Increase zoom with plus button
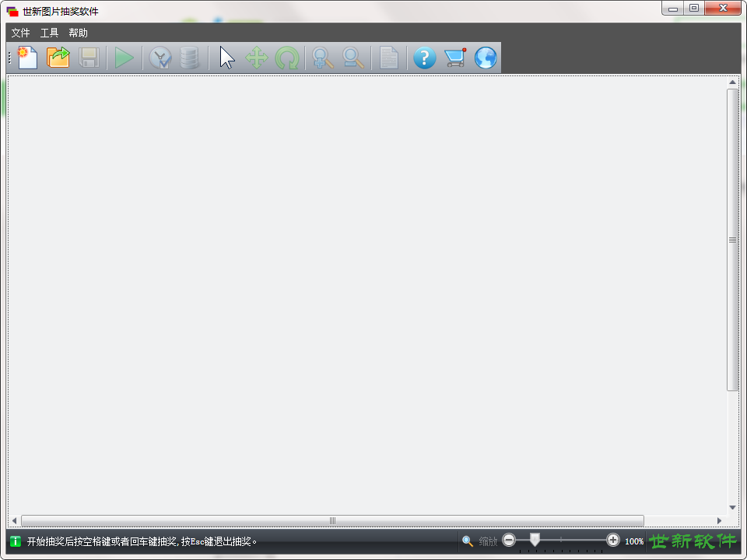This screenshot has height=560, width=747. click(613, 540)
